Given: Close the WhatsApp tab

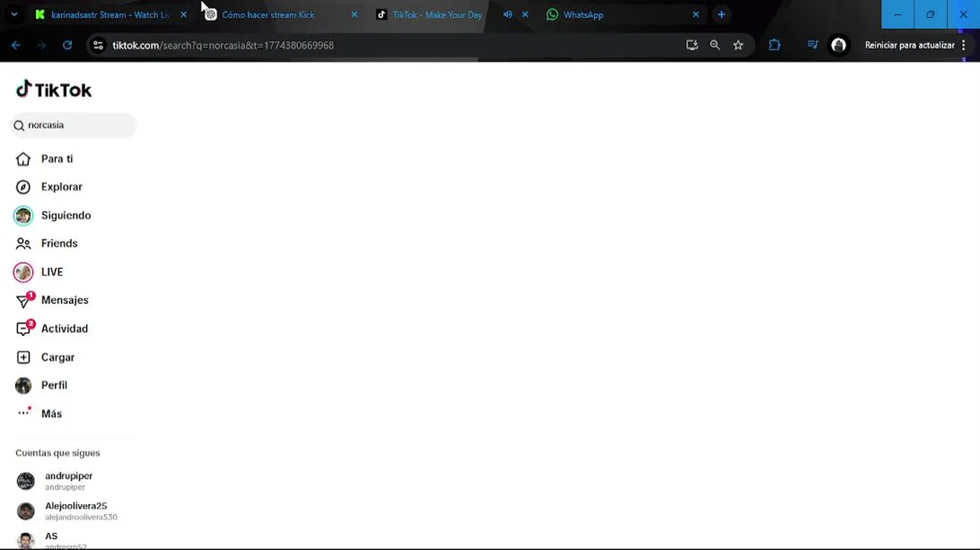Looking at the screenshot, I should (x=695, y=15).
